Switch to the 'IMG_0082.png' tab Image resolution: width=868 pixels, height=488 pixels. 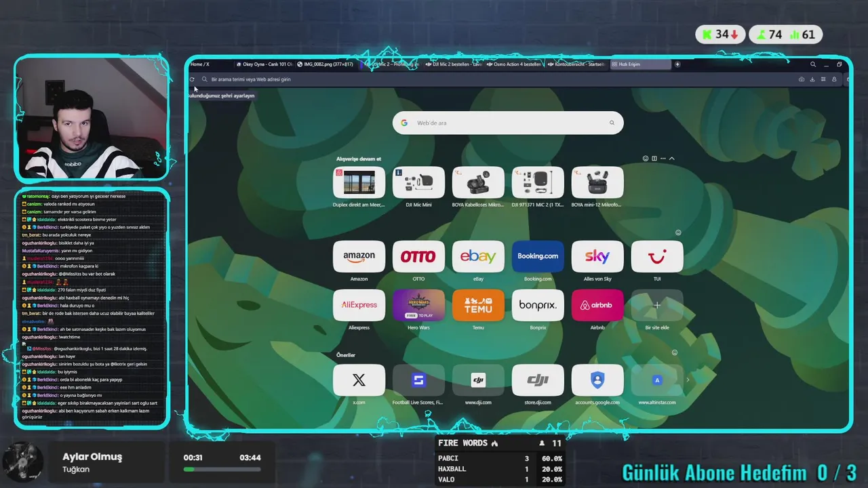(325, 64)
